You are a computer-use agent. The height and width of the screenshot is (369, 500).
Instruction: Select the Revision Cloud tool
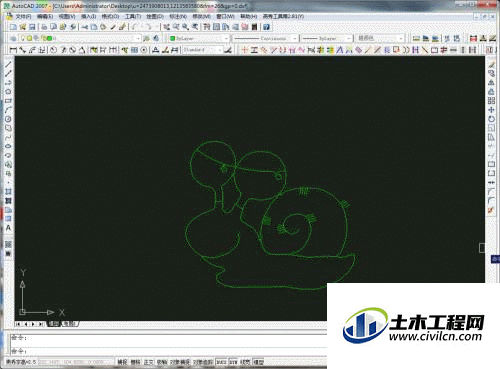(x=8, y=128)
